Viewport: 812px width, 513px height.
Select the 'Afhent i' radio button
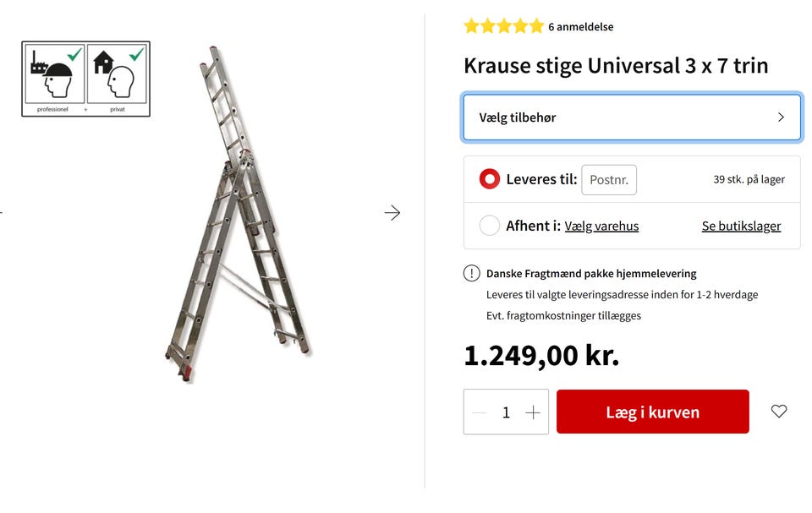coord(490,226)
